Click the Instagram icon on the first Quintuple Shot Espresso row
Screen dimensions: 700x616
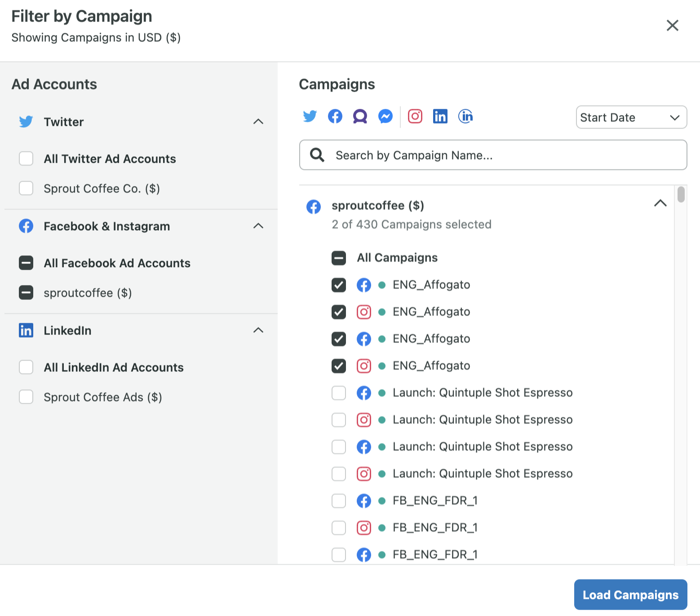364,420
